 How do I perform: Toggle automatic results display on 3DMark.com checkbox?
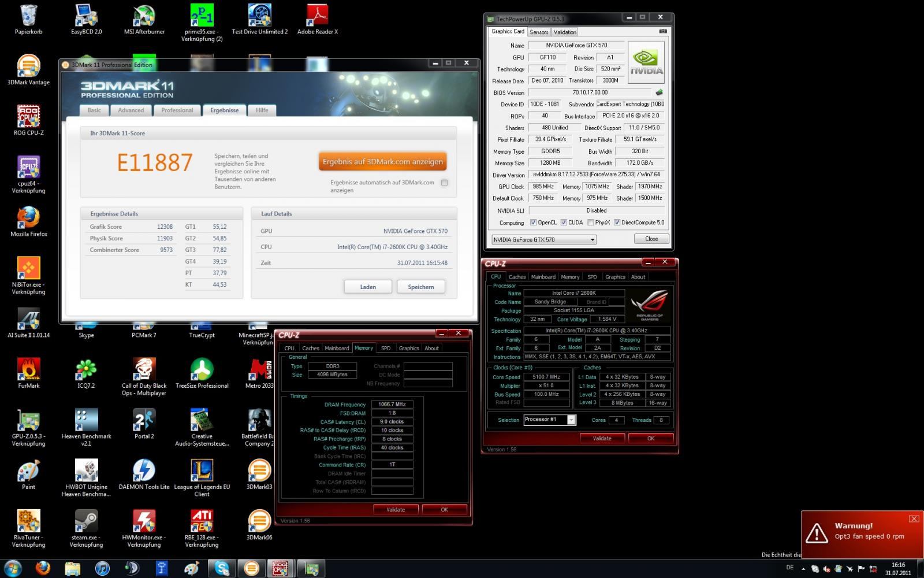(444, 183)
